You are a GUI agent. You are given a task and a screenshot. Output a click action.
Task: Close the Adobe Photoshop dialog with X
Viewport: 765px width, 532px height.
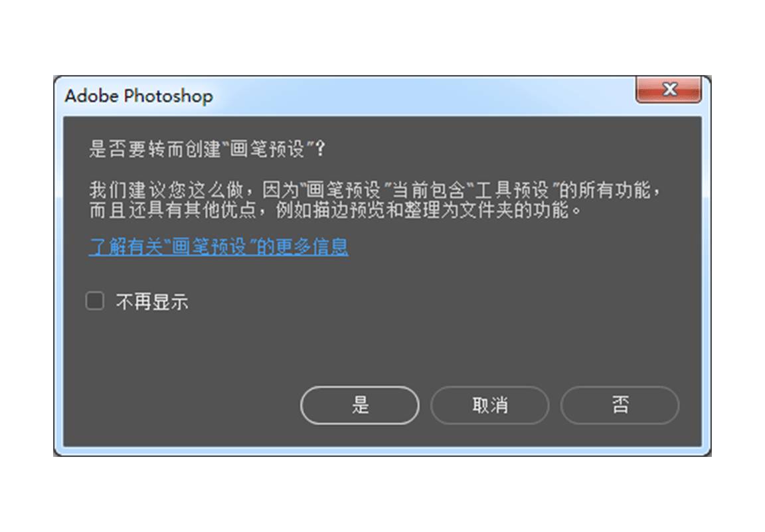click(x=669, y=89)
